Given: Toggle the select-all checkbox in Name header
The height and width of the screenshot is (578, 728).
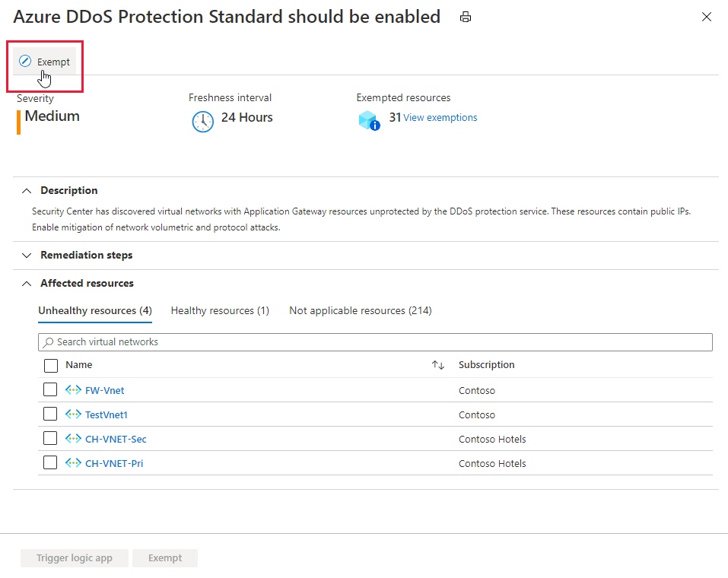Looking at the screenshot, I should pos(50,365).
